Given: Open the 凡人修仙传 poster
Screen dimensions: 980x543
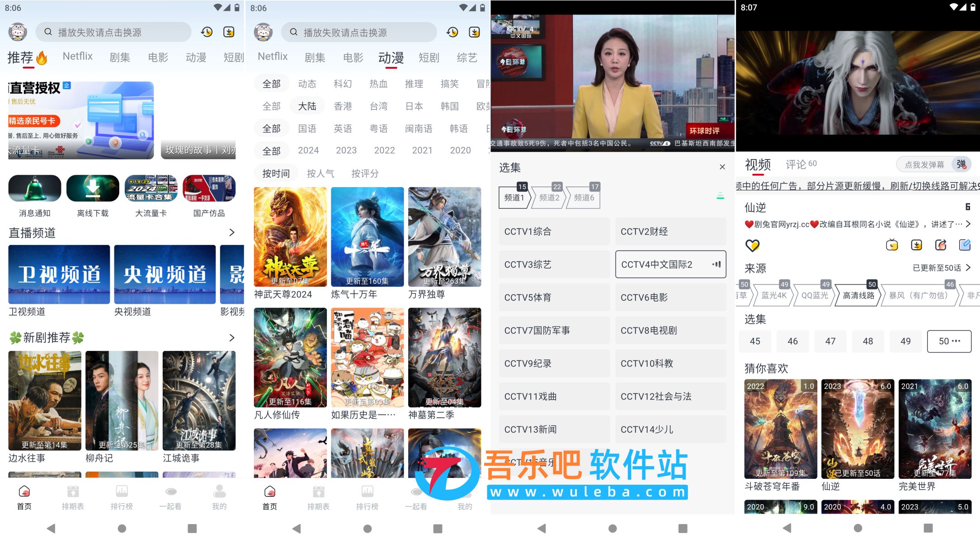Looking at the screenshot, I should pos(290,358).
